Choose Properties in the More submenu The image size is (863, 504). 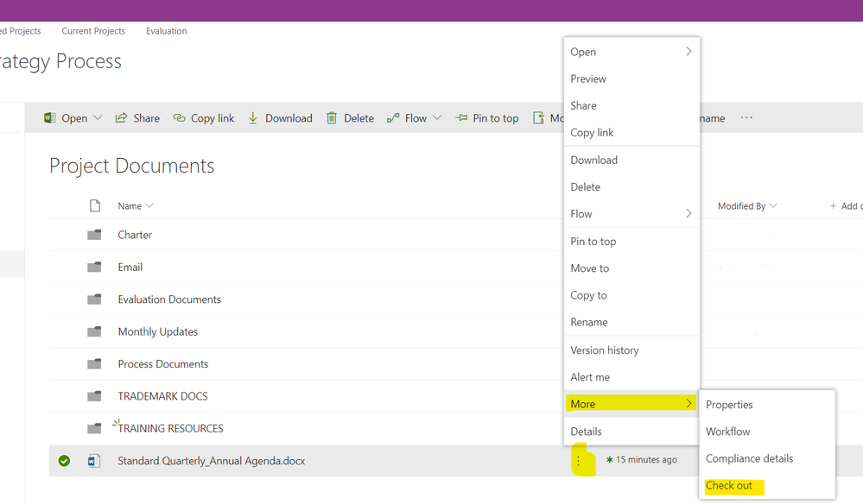[x=729, y=405]
